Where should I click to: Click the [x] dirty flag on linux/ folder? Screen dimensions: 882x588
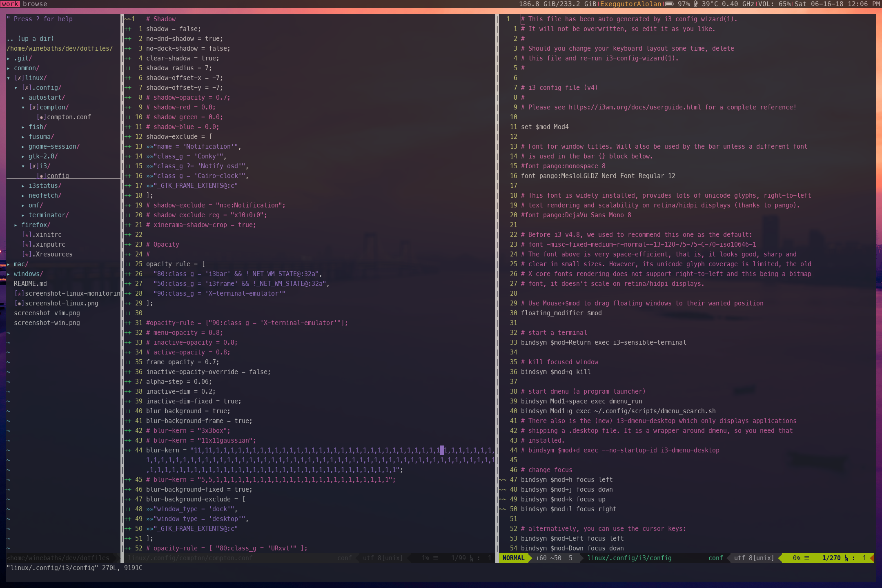tap(19, 78)
